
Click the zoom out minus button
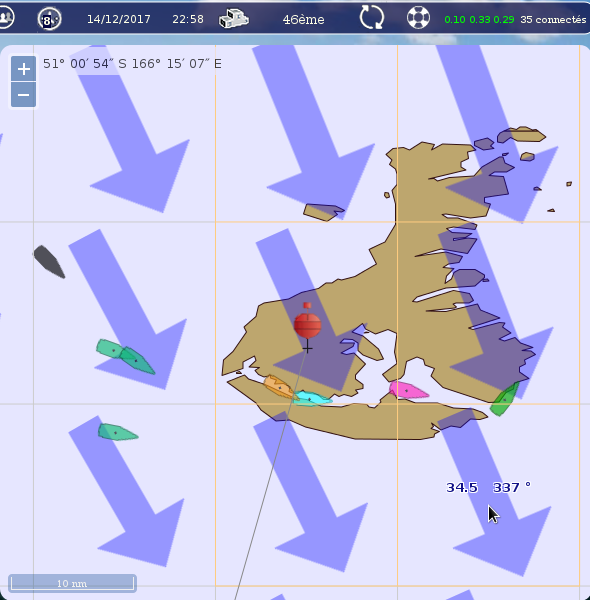click(x=24, y=95)
